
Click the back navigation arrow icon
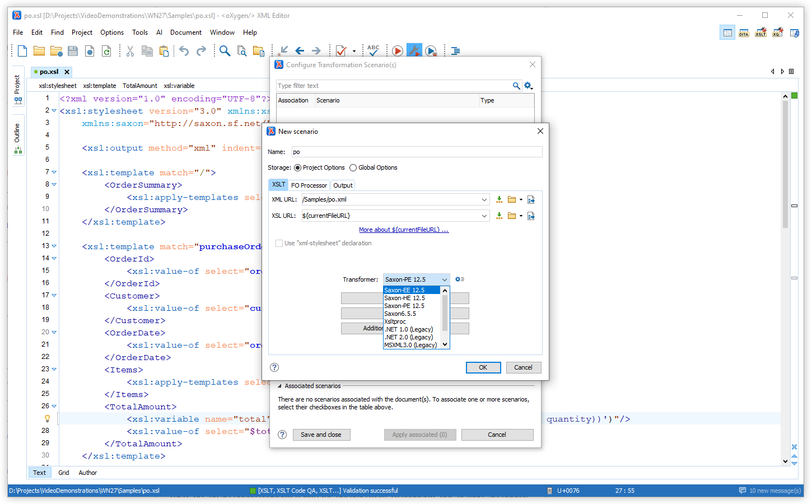300,51
